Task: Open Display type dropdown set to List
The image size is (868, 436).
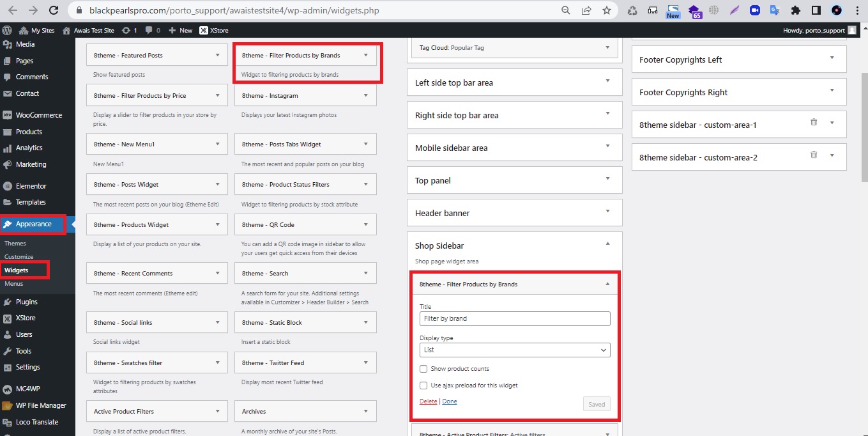Action: click(515, 350)
